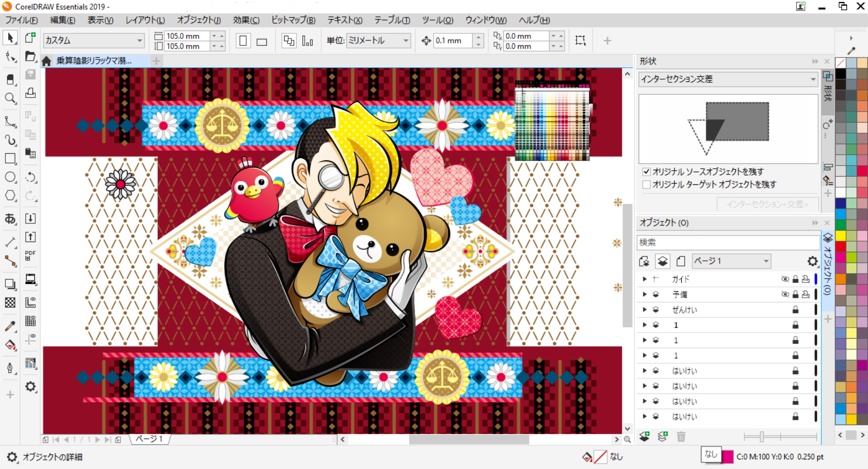Pick the color palette eyedropper icon
The image size is (868, 469).
point(851,50)
